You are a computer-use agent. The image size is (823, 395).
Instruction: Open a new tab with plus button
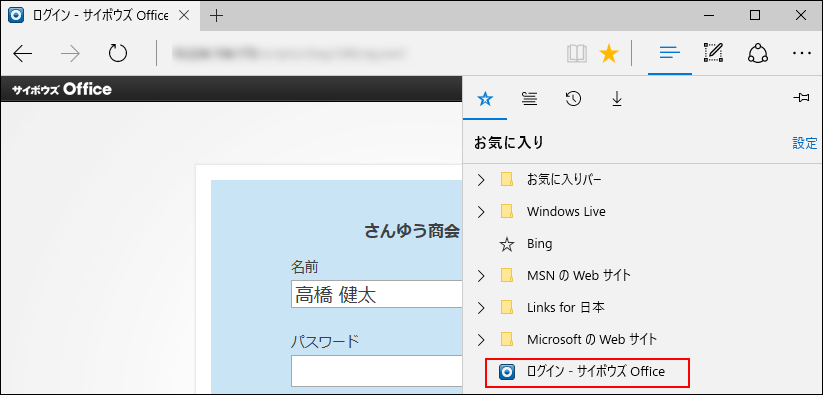point(216,16)
